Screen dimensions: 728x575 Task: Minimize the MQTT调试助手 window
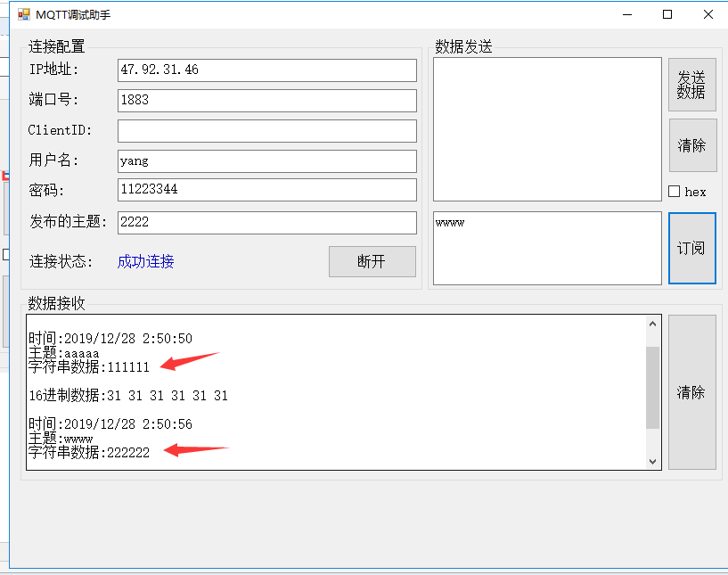pyautogui.click(x=627, y=14)
